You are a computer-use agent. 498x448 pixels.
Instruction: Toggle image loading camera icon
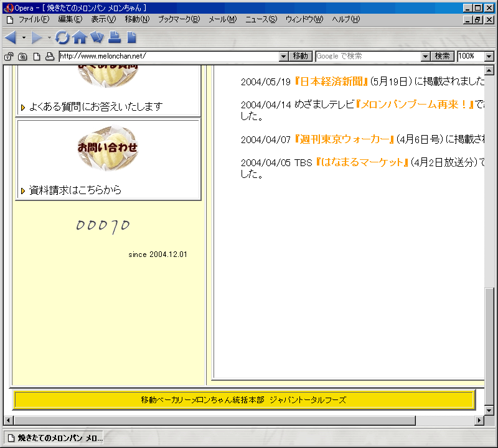click(22, 57)
